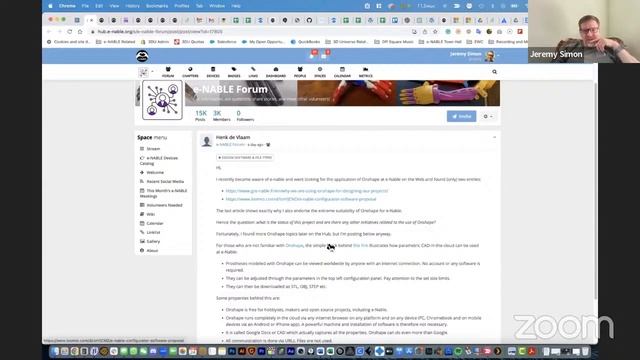Open the Links navigation item
The image size is (640, 360).
(x=253, y=72)
